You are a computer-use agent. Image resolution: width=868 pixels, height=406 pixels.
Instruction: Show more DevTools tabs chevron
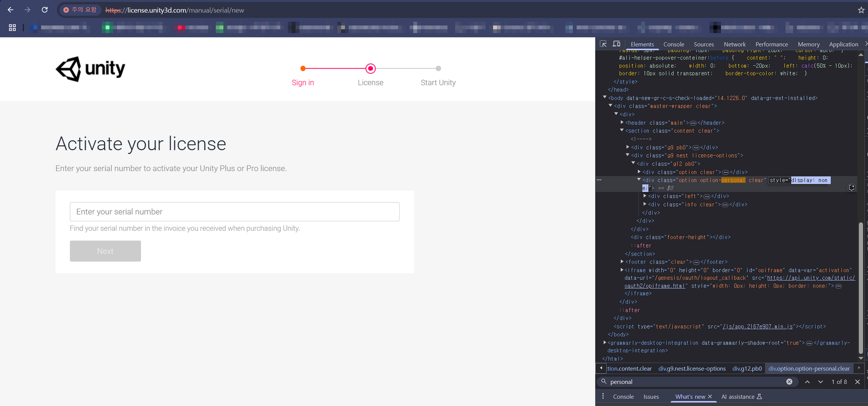(x=865, y=44)
